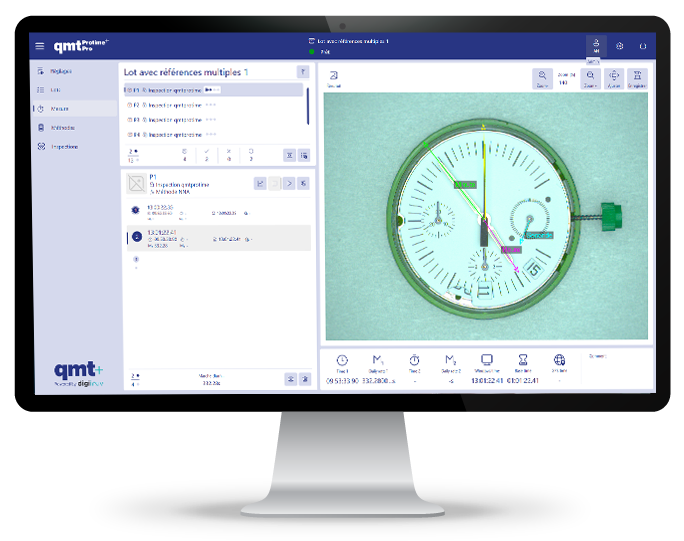Click the icon at top-left of image panel
This screenshot has width=684, height=541.
point(334,77)
